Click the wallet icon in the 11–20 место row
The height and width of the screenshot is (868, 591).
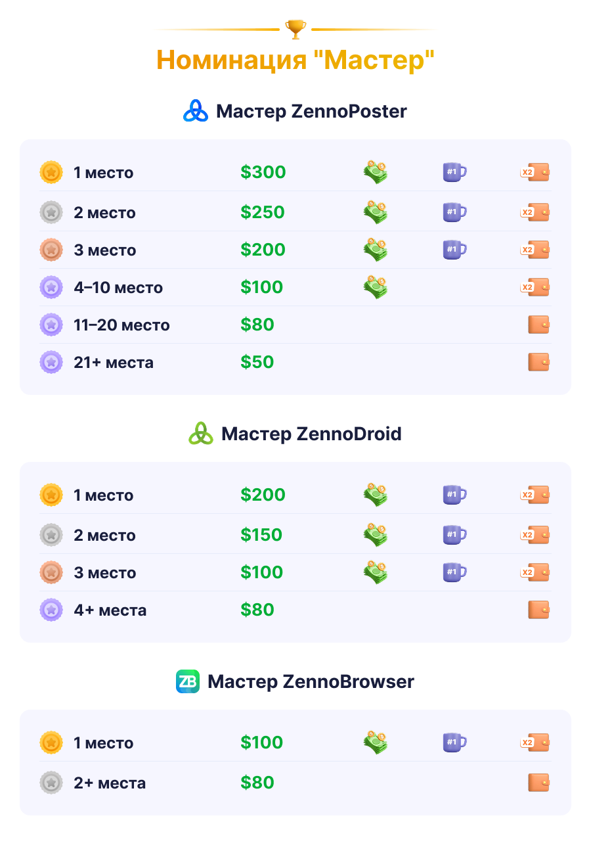pos(538,325)
